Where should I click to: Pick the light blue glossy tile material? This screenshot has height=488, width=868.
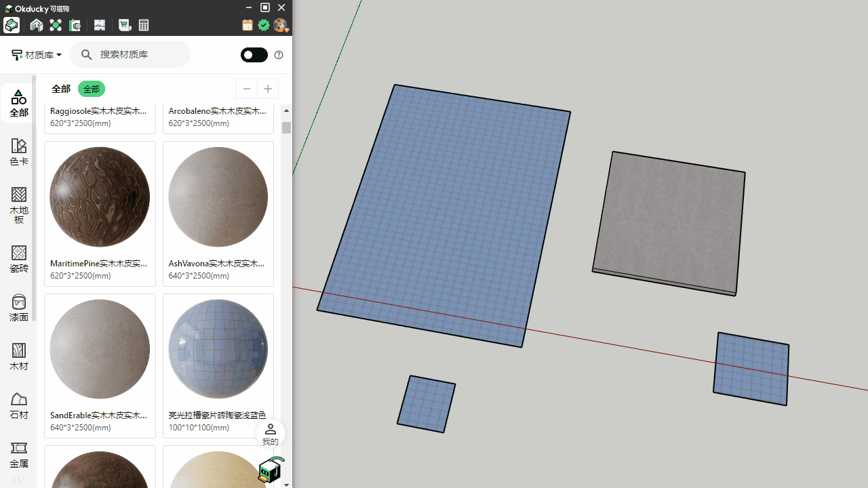pyautogui.click(x=218, y=349)
